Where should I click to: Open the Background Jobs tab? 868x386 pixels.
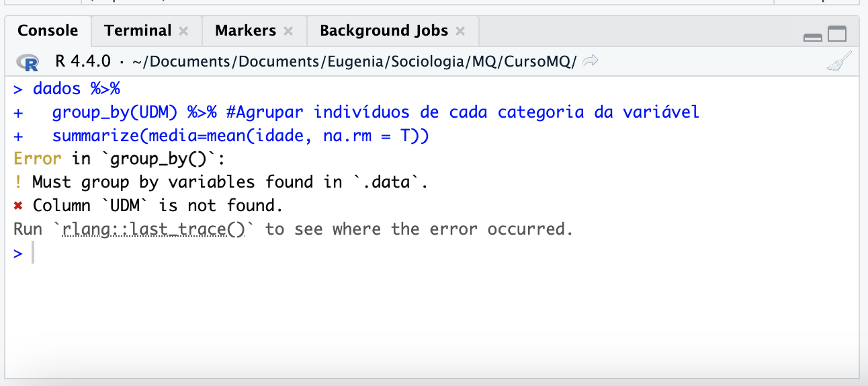point(384,30)
